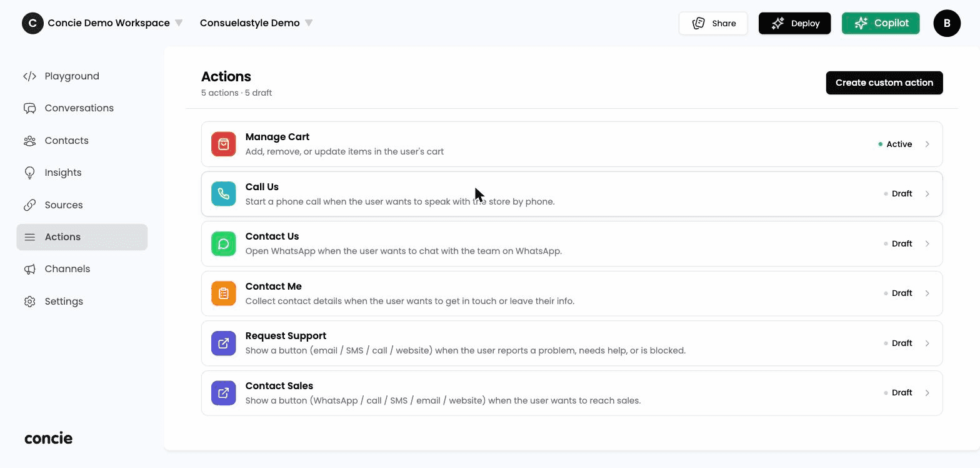Click the Consuelastyle Demo project name
The height and width of the screenshot is (468, 980).
point(250,23)
